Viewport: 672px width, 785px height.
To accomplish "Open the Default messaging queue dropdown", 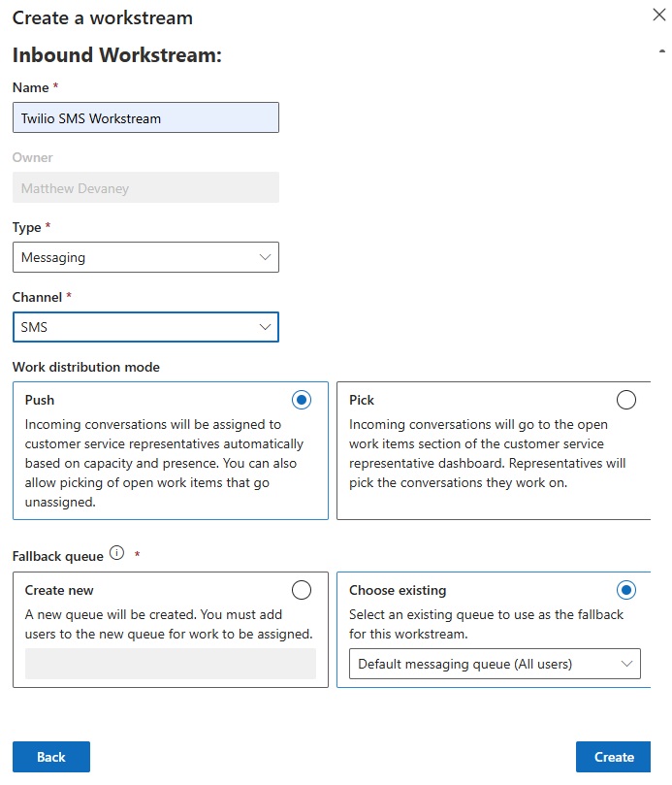I will tap(495, 664).
